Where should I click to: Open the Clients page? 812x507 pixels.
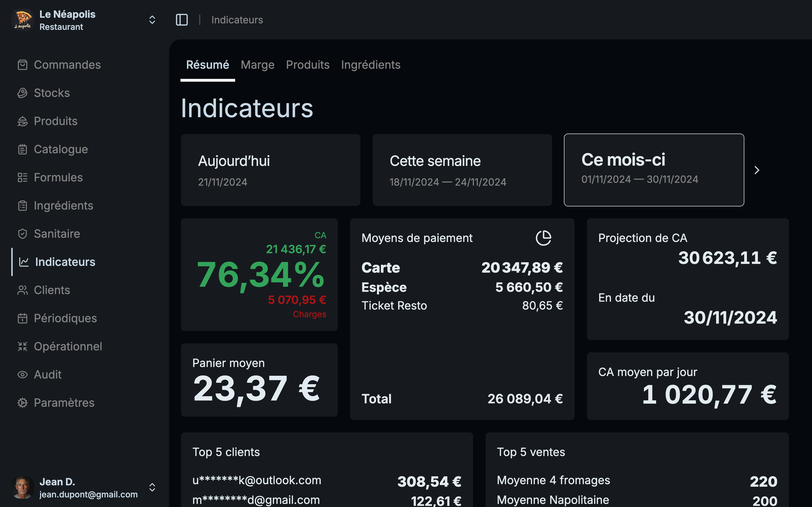click(52, 290)
